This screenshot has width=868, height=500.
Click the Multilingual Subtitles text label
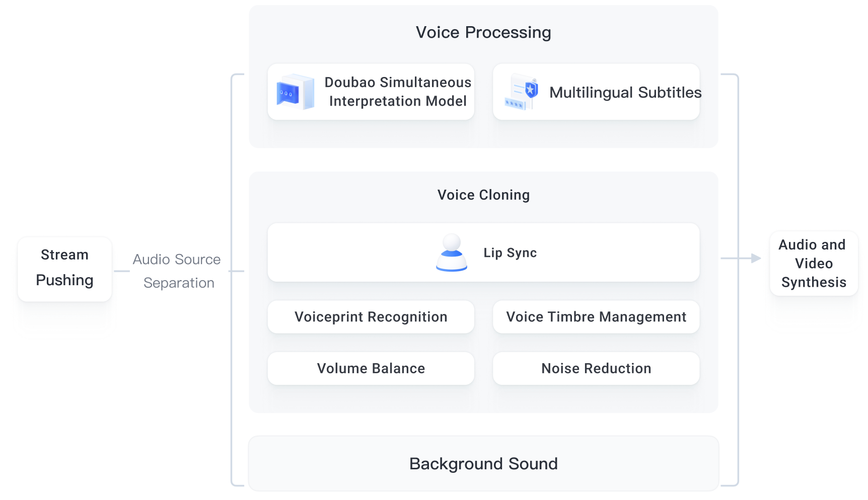click(625, 92)
